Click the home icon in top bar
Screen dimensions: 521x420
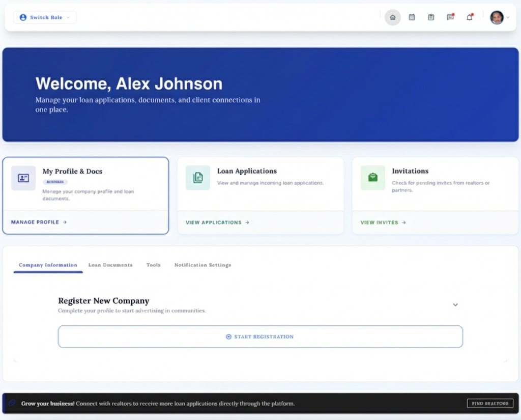pos(392,17)
